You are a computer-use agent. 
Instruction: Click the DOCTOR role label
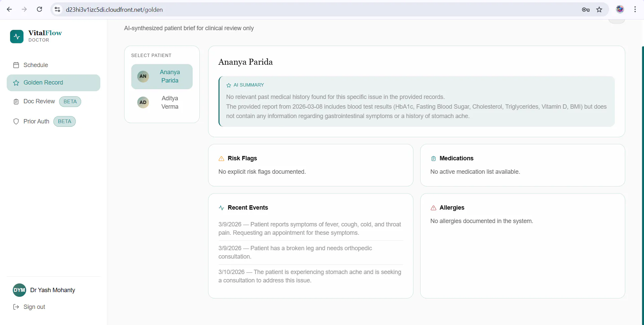(39, 40)
